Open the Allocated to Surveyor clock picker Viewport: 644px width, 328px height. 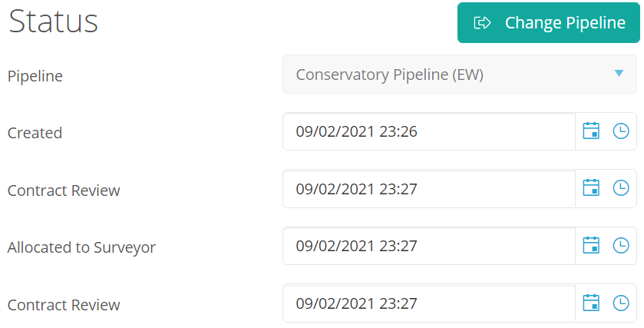pyautogui.click(x=621, y=245)
